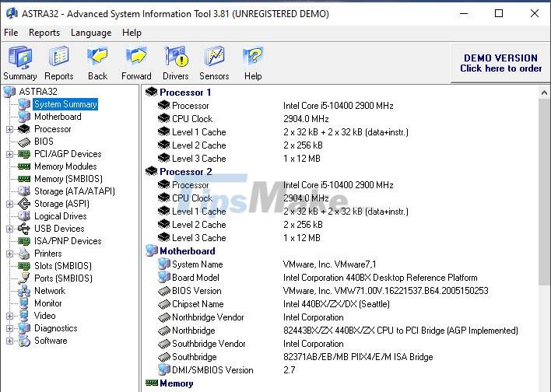Click the Network computers icon
The image size is (551, 392).
coord(24,291)
